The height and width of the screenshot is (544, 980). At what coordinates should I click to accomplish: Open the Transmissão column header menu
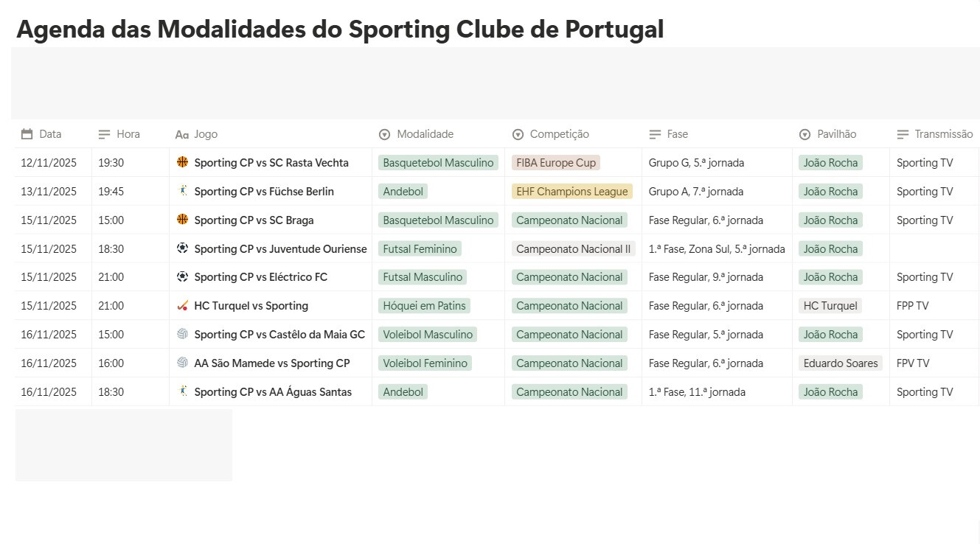943,134
